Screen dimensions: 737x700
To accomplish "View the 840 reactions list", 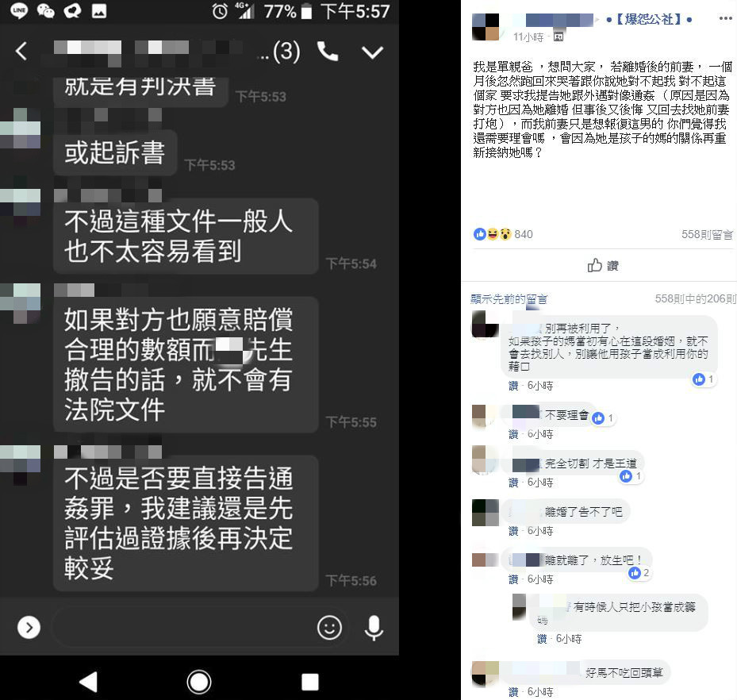I will coord(503,234).
